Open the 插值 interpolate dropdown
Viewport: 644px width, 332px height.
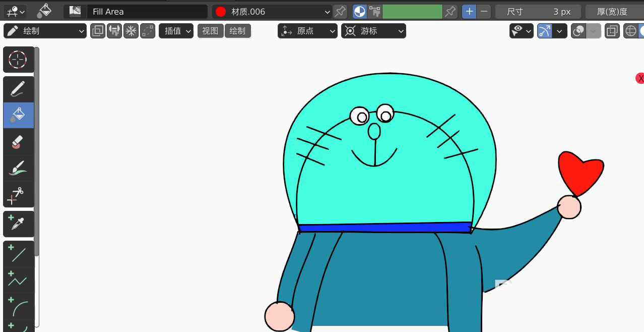click(176, 31)
